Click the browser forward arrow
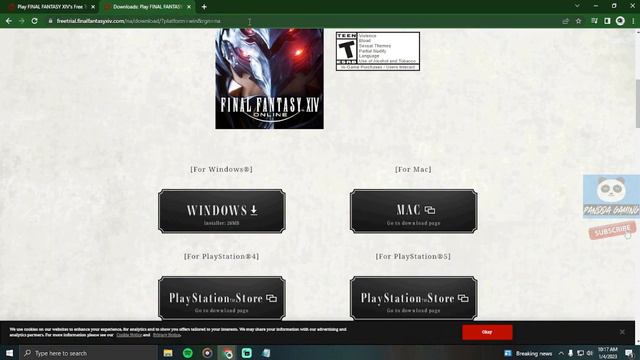The height and width of the screenshot is (360, 640). point(22,21)
